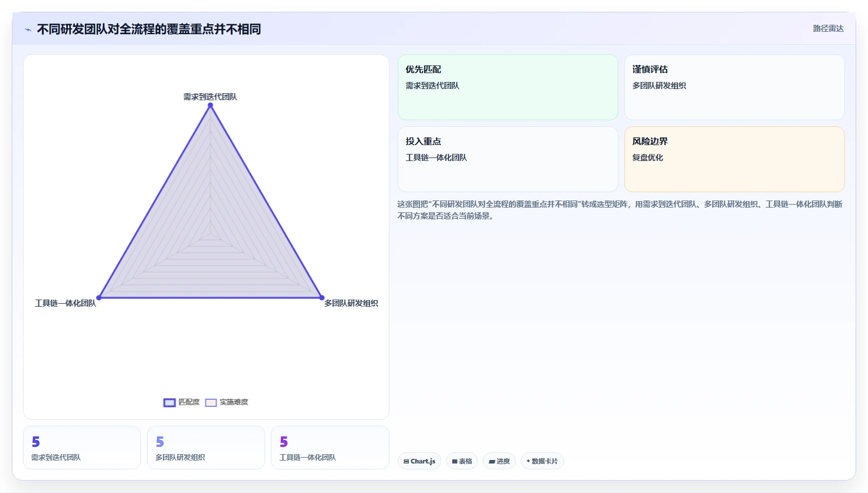Viewport: 868px width, 493px height.
Task: Select the stat card for 工具链一体化团队
Action: [x=330, y=448]
